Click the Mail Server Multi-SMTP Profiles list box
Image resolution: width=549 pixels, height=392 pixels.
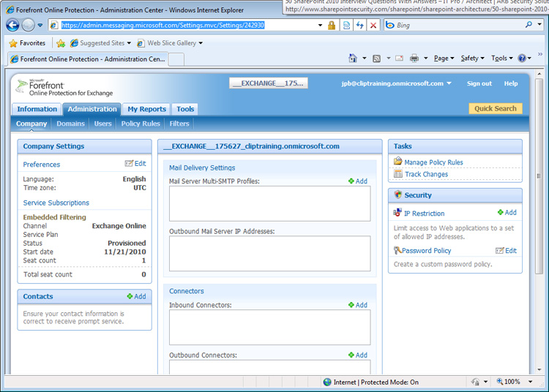(269, 203)
